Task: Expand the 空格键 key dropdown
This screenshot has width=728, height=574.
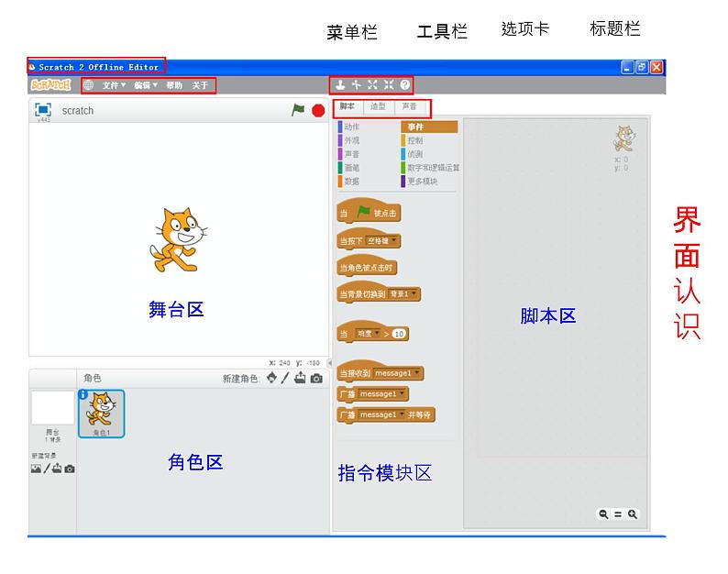Action: tap(394, 241)
